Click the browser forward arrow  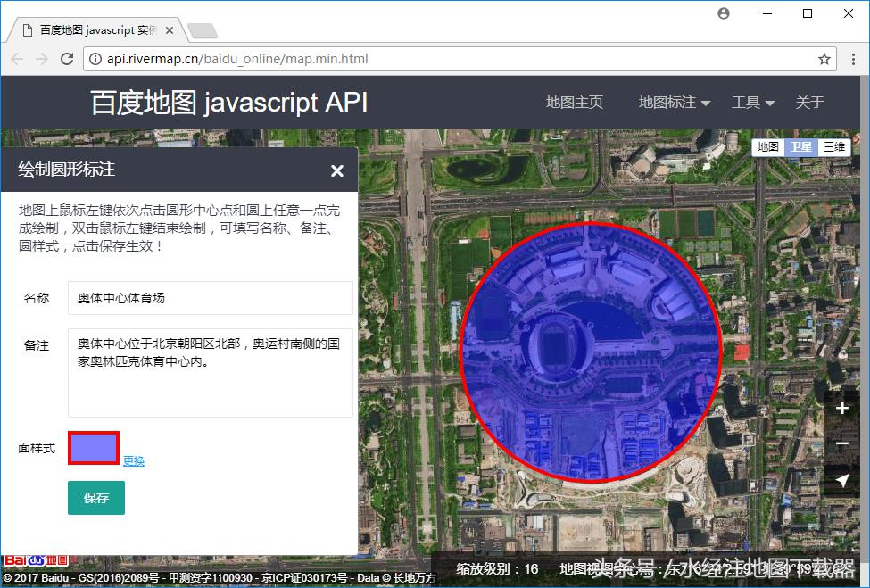42,58
